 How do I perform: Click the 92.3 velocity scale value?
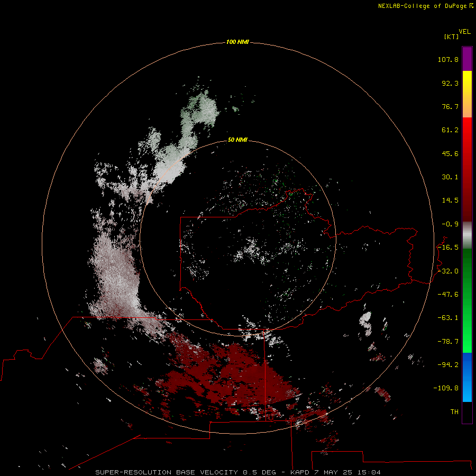pos(450,83)
